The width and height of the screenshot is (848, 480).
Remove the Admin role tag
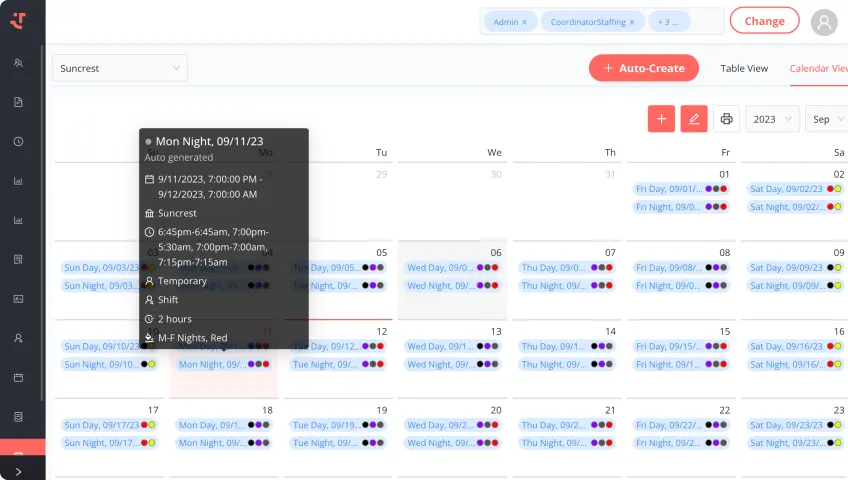524,22
